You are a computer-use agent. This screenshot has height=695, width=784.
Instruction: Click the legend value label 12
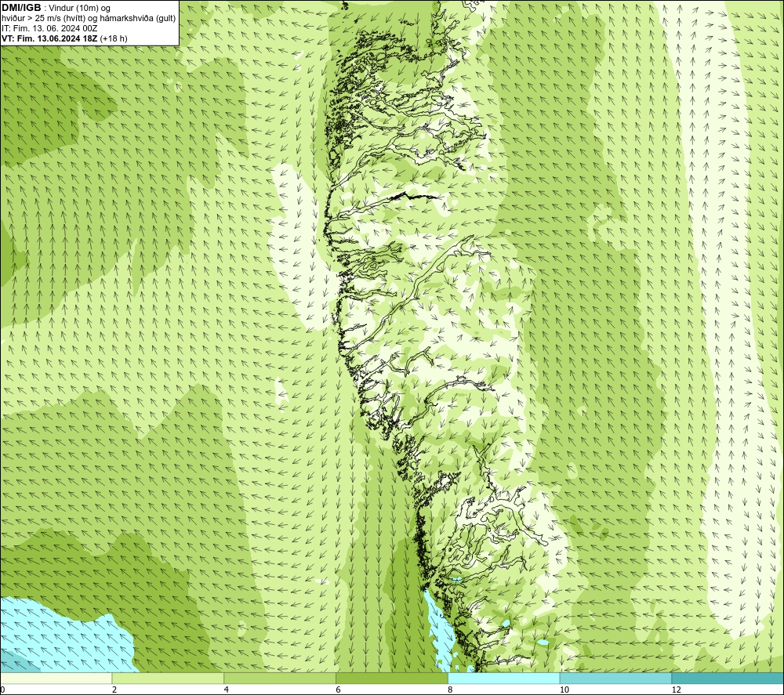coord(676,690)
